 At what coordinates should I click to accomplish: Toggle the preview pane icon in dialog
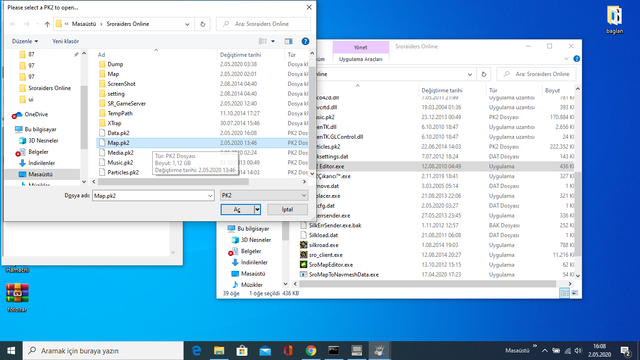tap(289, 41)
